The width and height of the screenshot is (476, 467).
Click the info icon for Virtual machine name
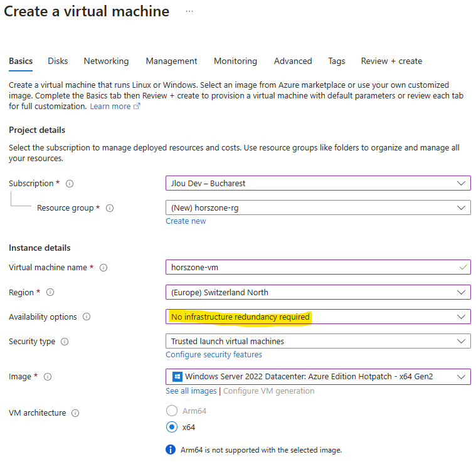103,268
